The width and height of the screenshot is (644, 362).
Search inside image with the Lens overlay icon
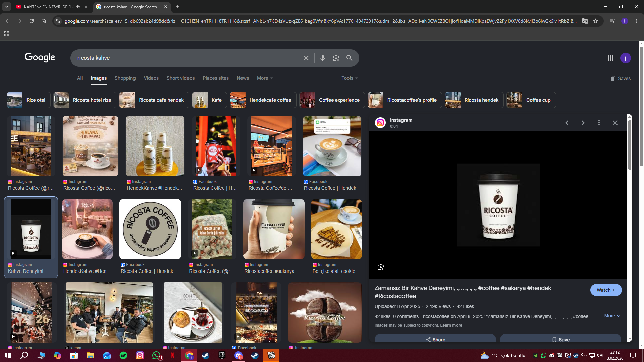pyautogui.click(x=380, y=267)
